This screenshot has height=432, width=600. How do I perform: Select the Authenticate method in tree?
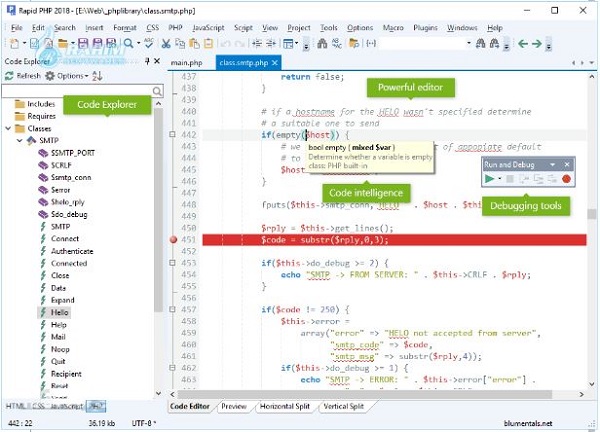pyautogui.click(x=72, y=251)
